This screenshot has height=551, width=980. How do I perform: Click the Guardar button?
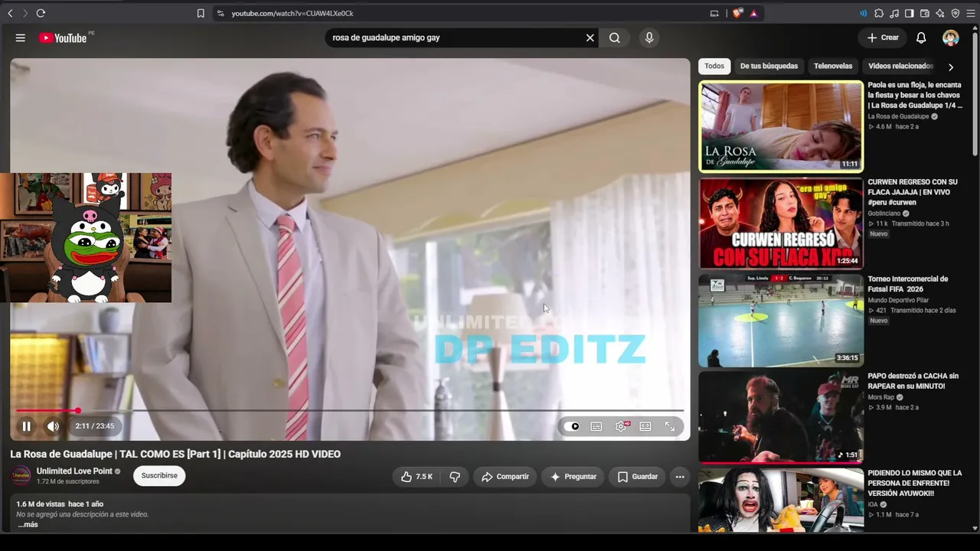[x=637, y=477]
